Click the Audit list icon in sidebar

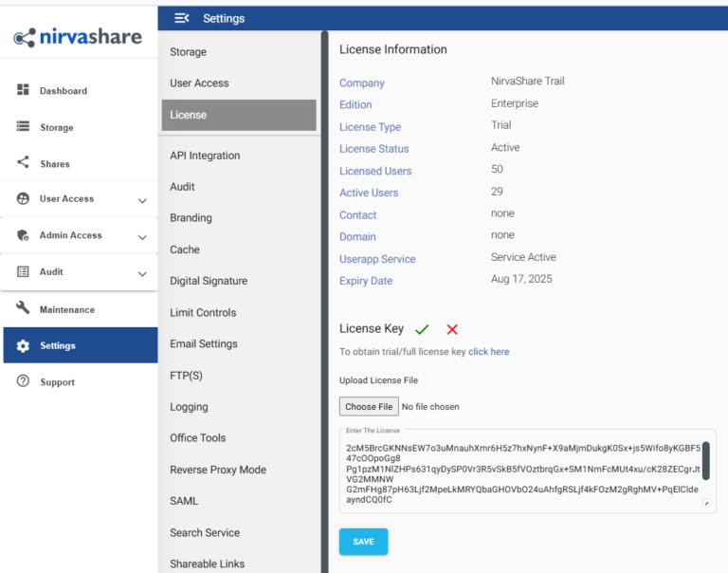(x=23, y=271)
